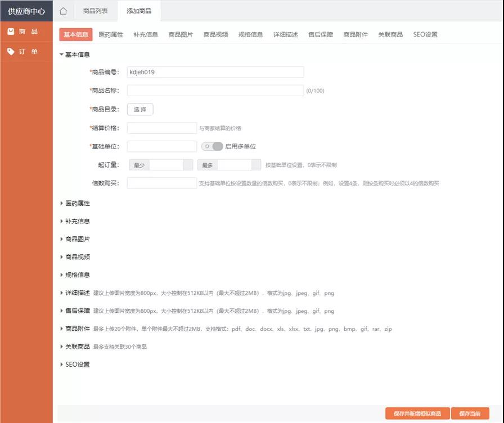Click the 商品 sidebar icon
504x423 pixels.
pyautogui.click(x=11, y=31)
